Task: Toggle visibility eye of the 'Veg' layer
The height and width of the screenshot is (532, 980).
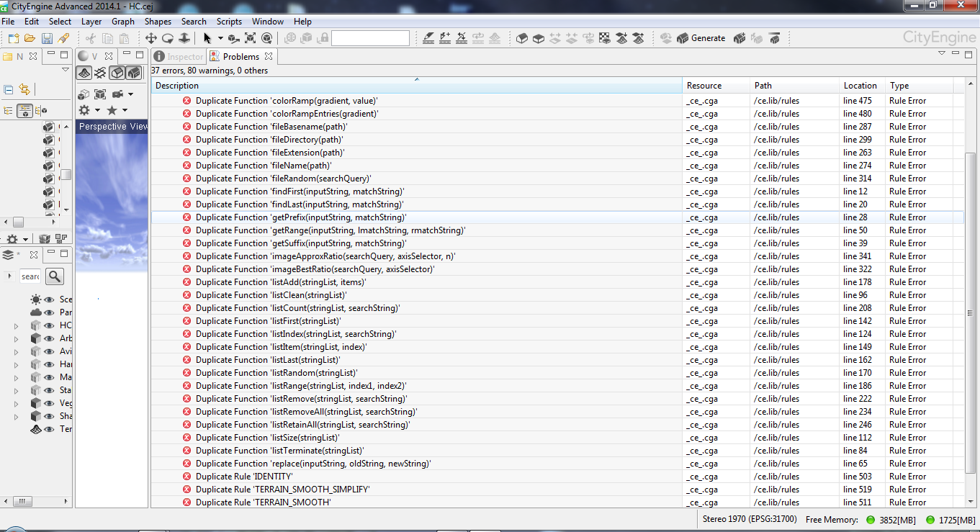Action: [x=50, y=403]
